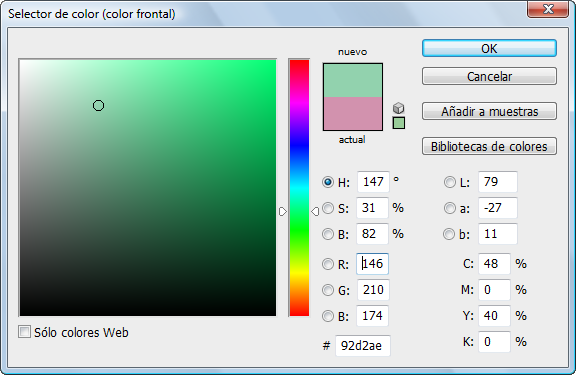576x375 pixels.
Task: Select the blue B radio button
Action: 328,316
